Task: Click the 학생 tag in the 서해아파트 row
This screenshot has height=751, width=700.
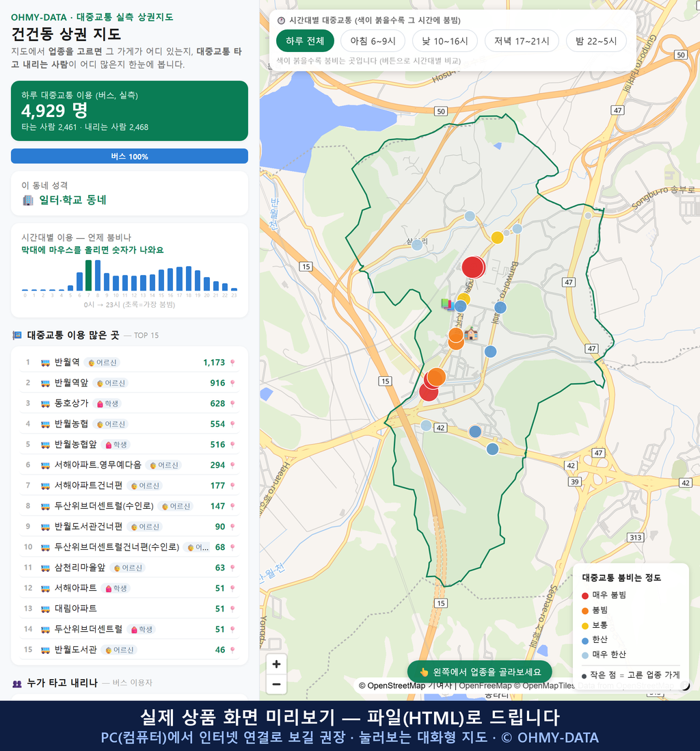Action: coord(116,588)
